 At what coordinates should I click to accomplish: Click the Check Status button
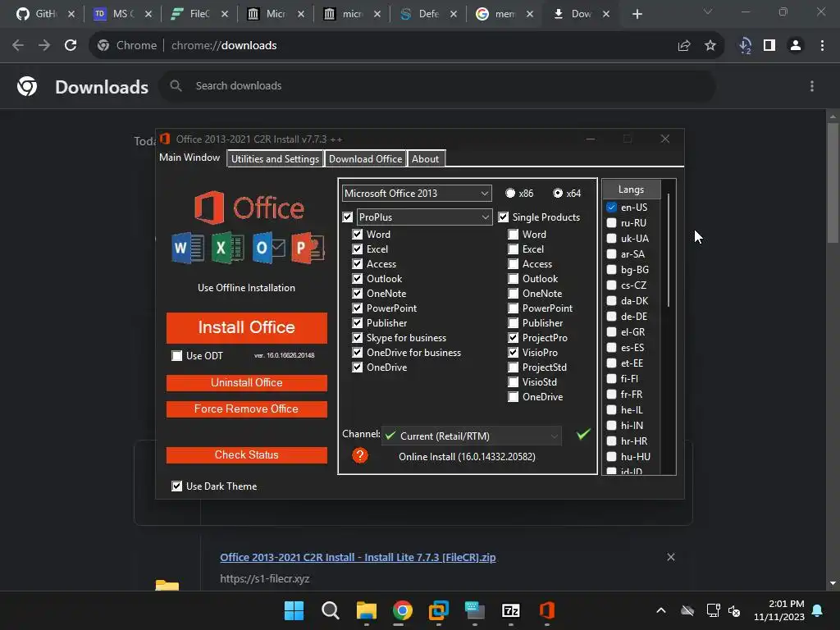(246, 454)
